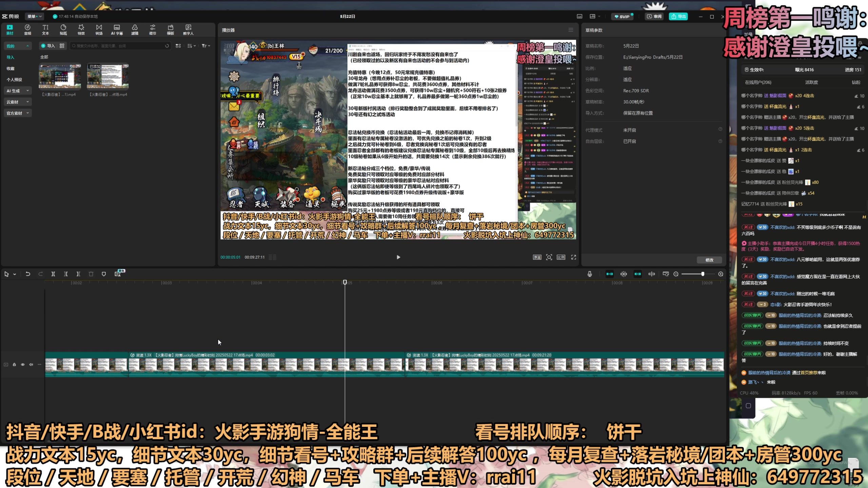
Task: Collapse the 我的 section
Action: [x=18, y=46]
